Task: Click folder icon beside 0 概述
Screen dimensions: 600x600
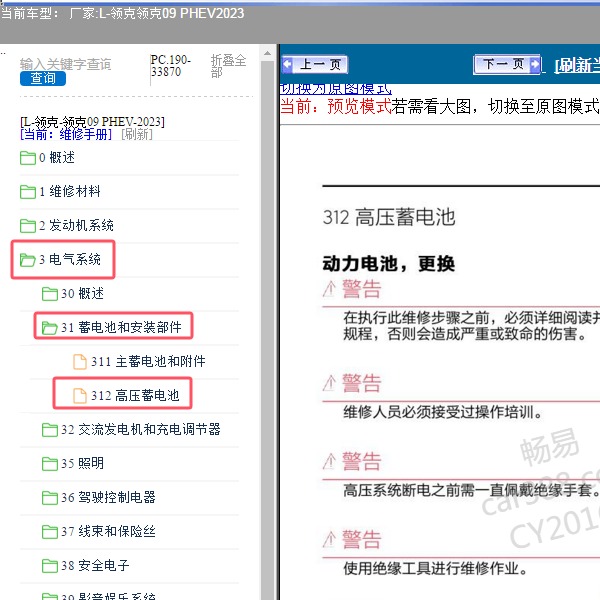Action: tap(28, 158)
